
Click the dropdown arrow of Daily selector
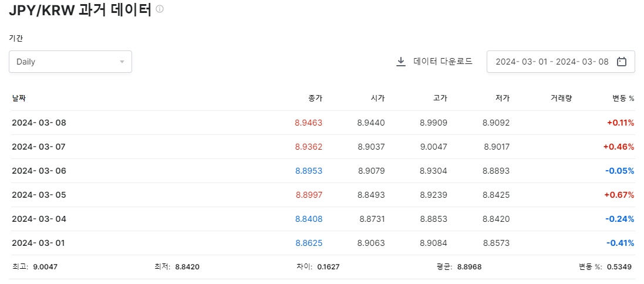[x=122, y=62]
